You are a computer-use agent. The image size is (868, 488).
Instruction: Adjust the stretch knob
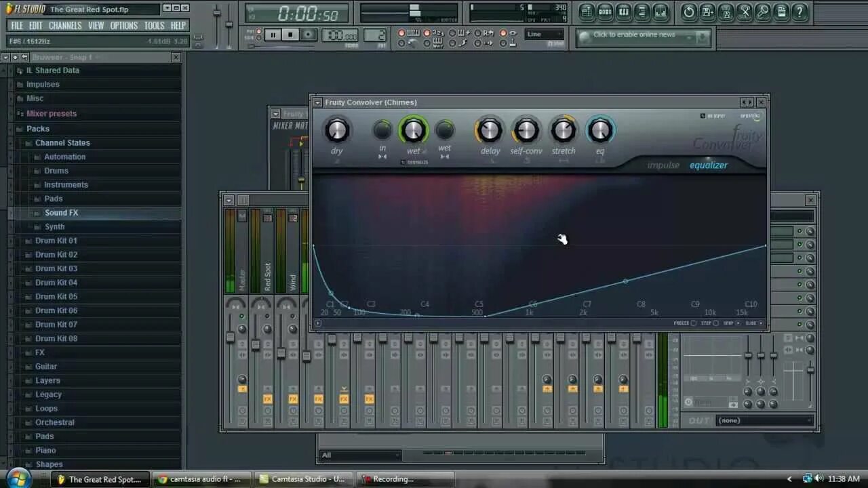pyautogui.click(x=563, y=129)
